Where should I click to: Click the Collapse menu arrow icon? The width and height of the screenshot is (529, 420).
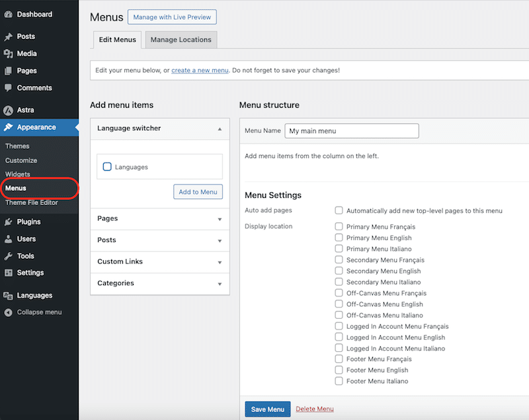coord(9,312)
